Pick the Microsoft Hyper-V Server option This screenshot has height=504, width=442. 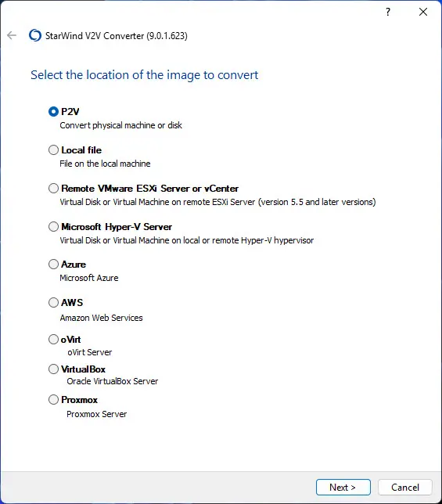(x=53, y=227)
